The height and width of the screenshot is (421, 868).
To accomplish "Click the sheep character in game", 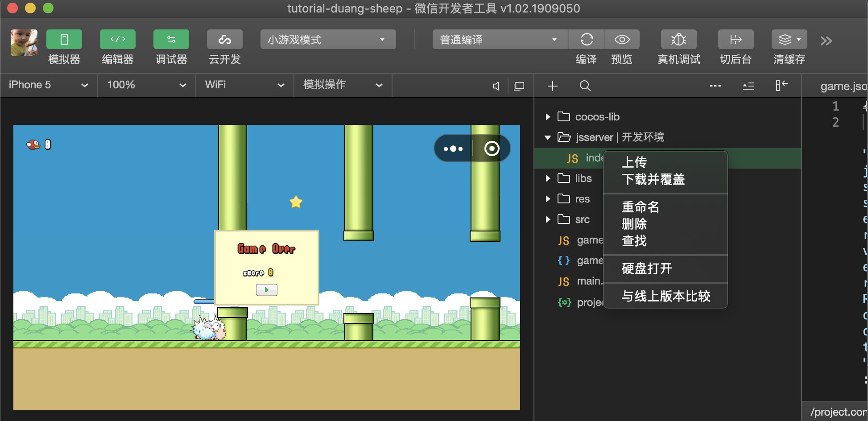I will tap(209, 328).
